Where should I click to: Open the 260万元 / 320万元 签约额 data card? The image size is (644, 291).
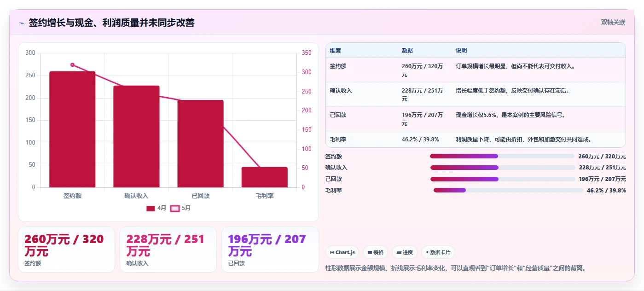point(66,250)
